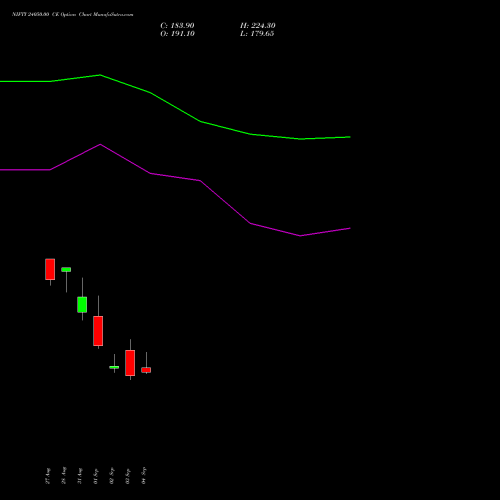The image size is (500, 500).
Task: Click the chart title text at top left
Action: [73, 15]
